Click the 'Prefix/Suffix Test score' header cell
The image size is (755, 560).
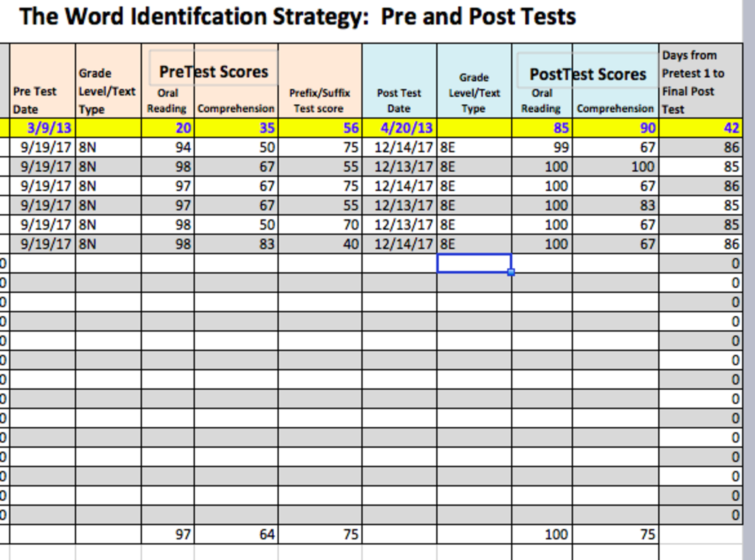tap(320, 100)
